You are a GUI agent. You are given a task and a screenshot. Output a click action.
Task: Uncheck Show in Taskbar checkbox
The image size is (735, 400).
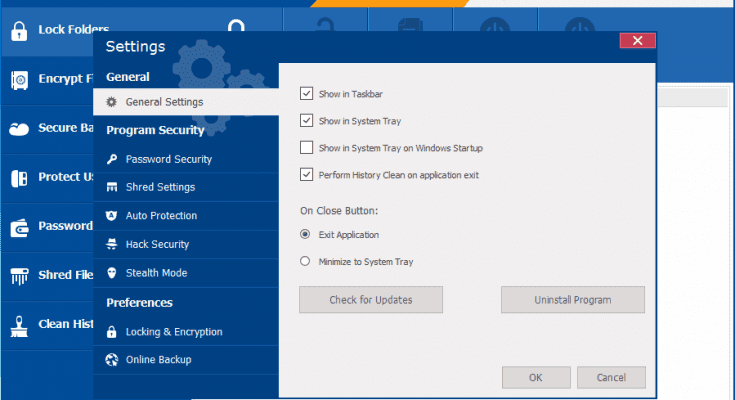tap(306, 94)
